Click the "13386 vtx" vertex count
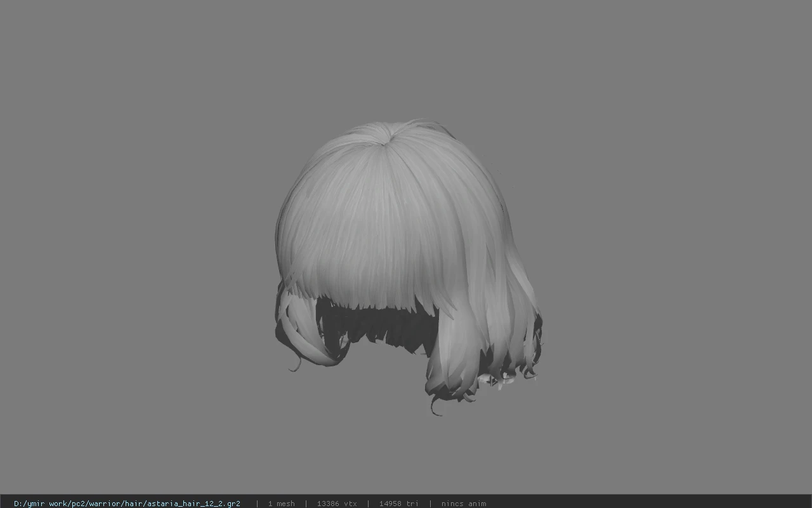The height and width of the screenshot is (508, 812). click(337, 504)
